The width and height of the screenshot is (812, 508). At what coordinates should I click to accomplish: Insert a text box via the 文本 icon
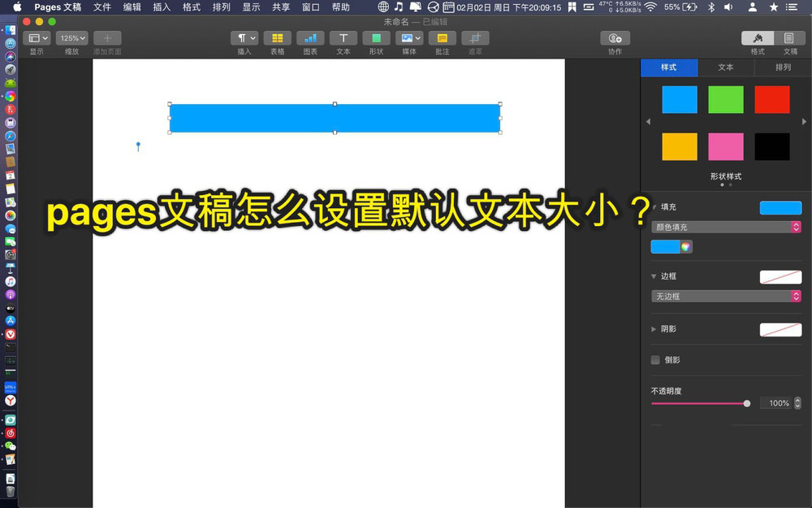pos(342,37)
